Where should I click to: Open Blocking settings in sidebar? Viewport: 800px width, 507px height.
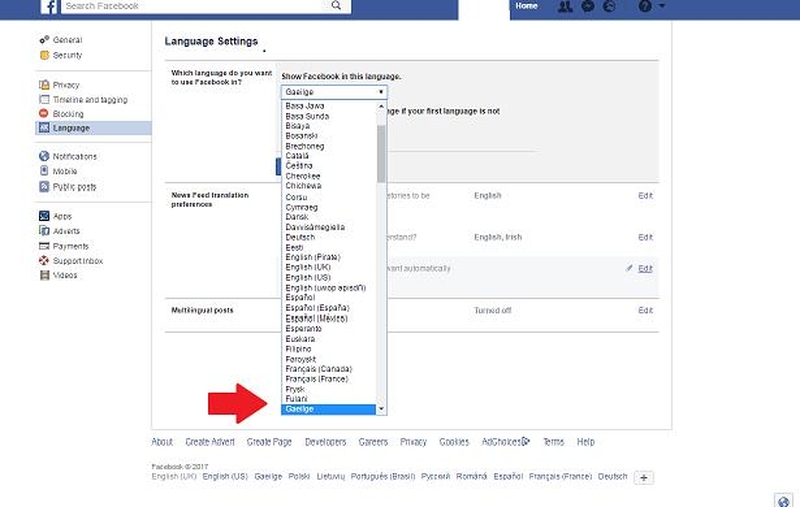[68, 114]
